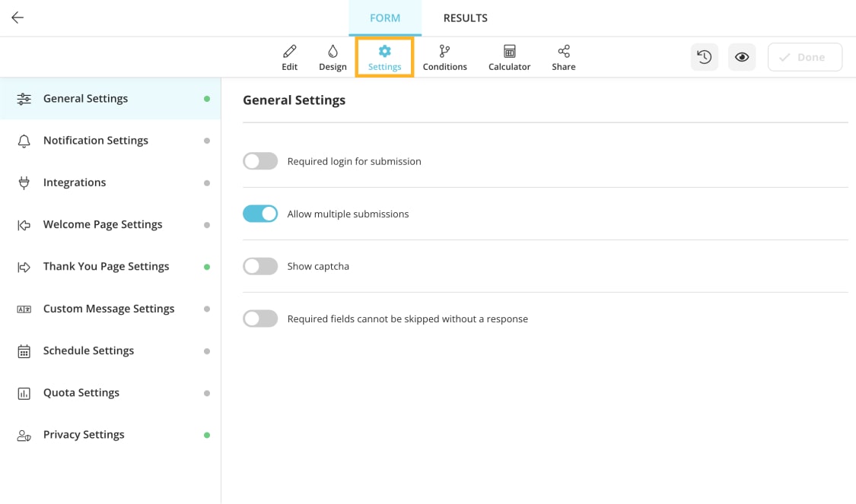Viewport: 856px width, 504px height.
Task: Open the Share icon
Action: coord(563,57)
